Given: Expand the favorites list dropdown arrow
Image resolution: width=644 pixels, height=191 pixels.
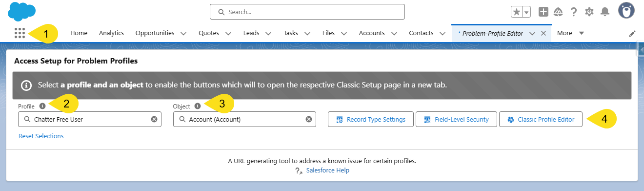Looking at the screenshot, I should [526, 12].
